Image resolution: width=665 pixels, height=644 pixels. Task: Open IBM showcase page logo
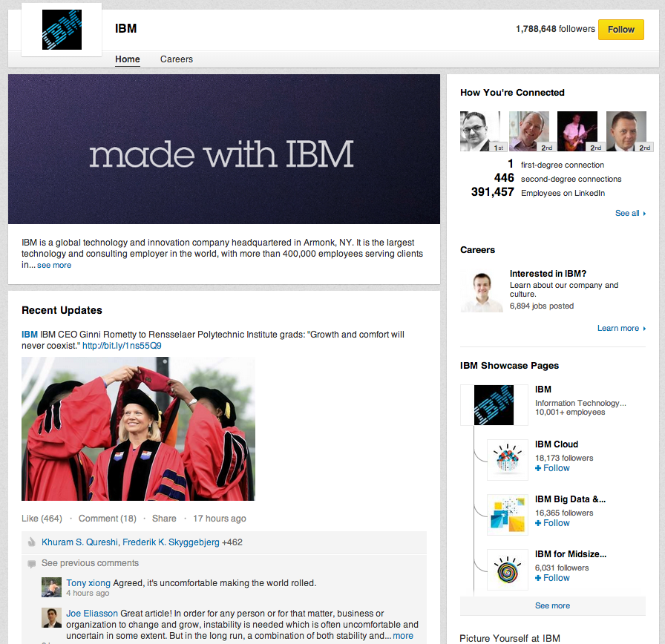[494, 405]
